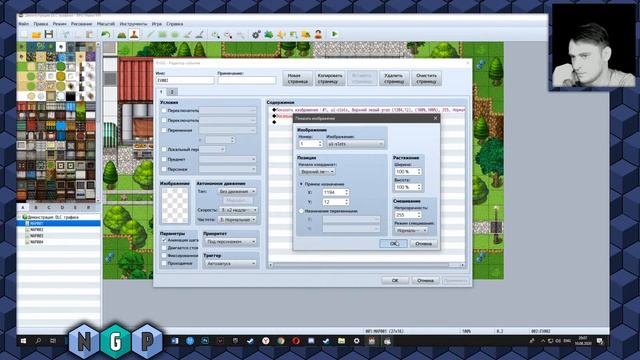Image resolution: width=640 pixels, height=360 pixels.
Task: Enable the Персонаж condition checkbox
Action: tap(164, 169)
